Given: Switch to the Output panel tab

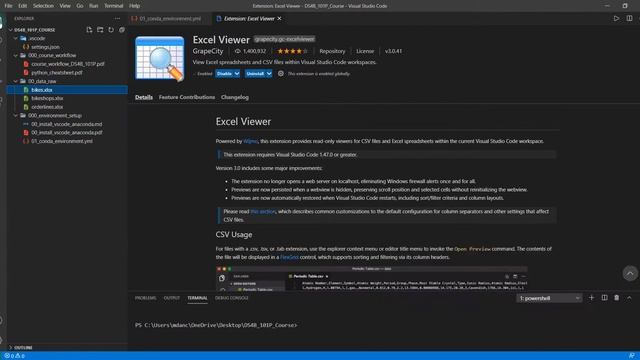Looking at the screenshot, I should pos(172,298).
